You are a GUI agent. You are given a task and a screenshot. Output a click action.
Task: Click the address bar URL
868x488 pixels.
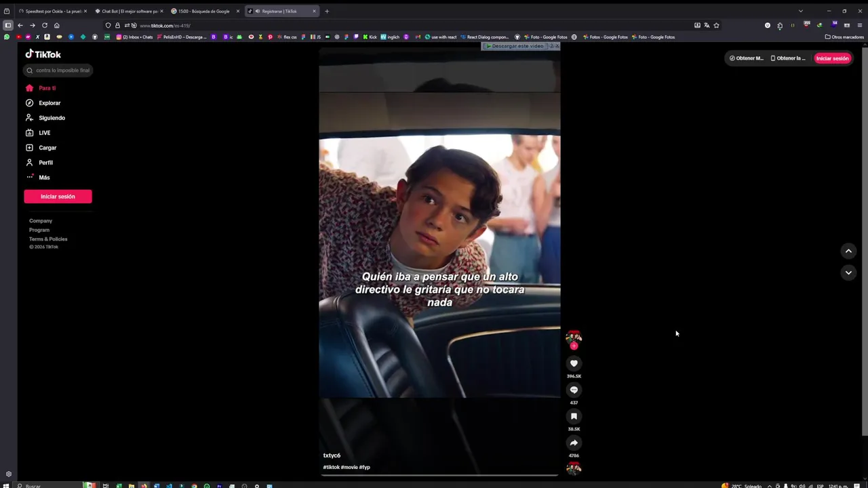coord(165,26)
